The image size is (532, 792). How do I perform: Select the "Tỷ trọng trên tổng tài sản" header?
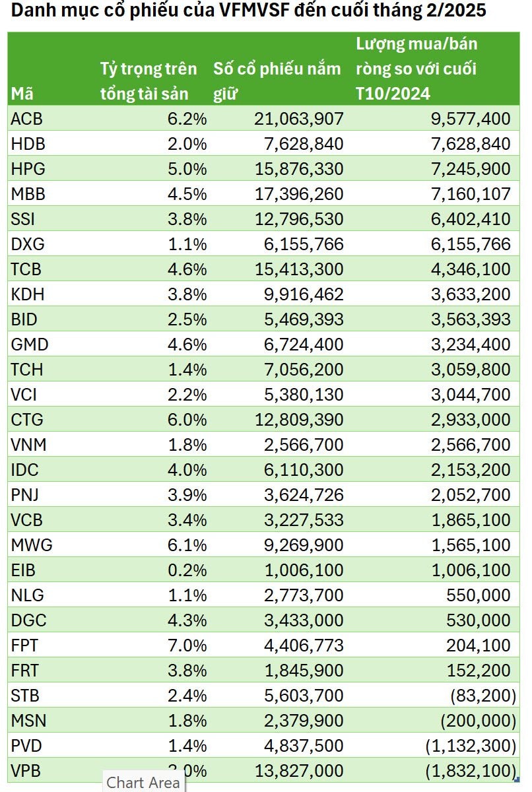149,81
